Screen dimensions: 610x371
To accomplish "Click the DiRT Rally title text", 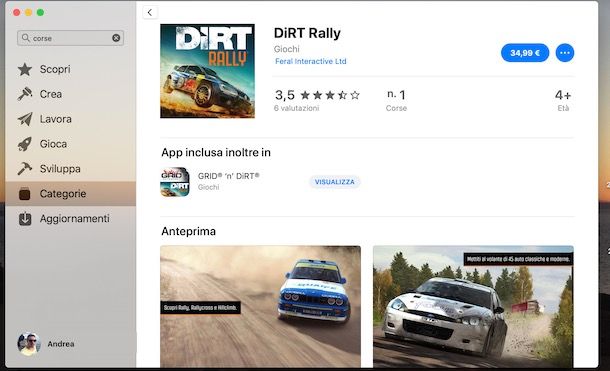I will [307, 33].
